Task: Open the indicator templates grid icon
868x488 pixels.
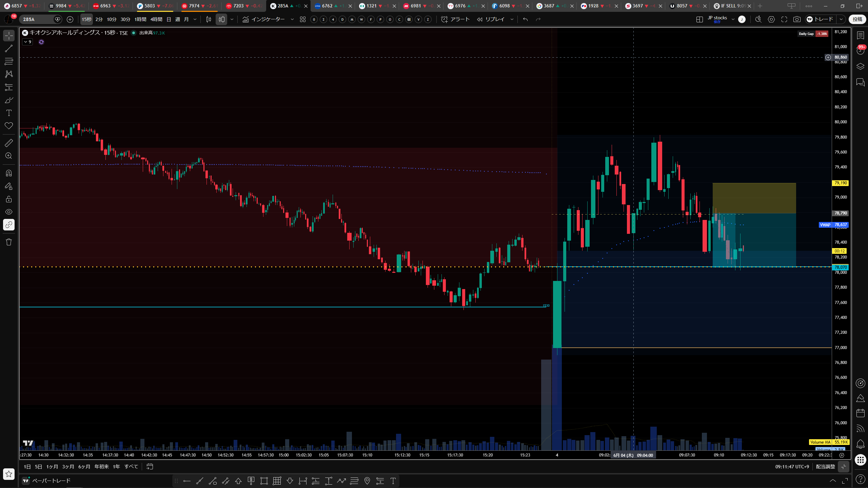Action: [x=303, y=19]
